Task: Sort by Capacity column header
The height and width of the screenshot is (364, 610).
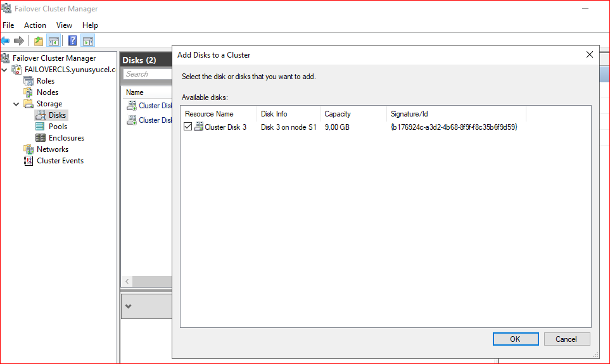Action: click(353, 114)
